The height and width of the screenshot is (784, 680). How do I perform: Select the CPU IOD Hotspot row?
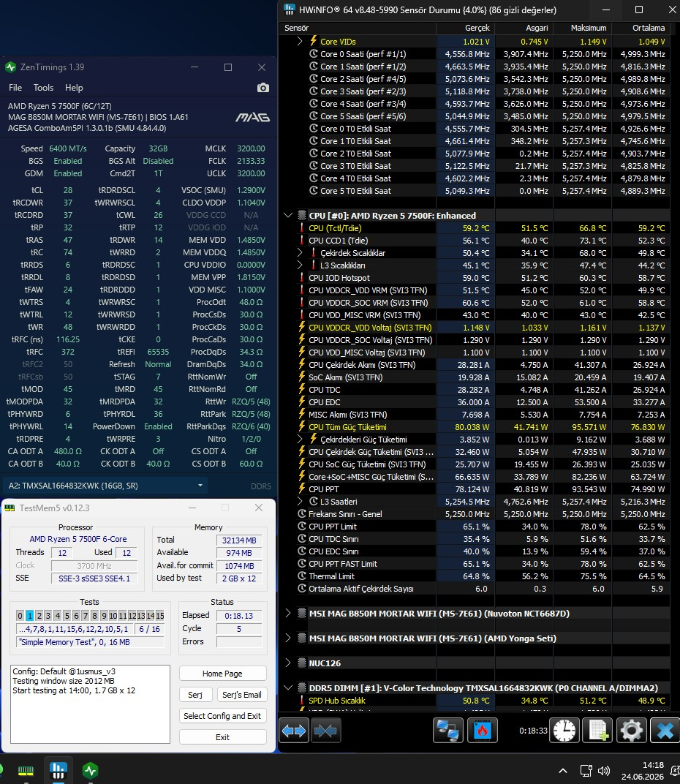click(x=475, y=277)
